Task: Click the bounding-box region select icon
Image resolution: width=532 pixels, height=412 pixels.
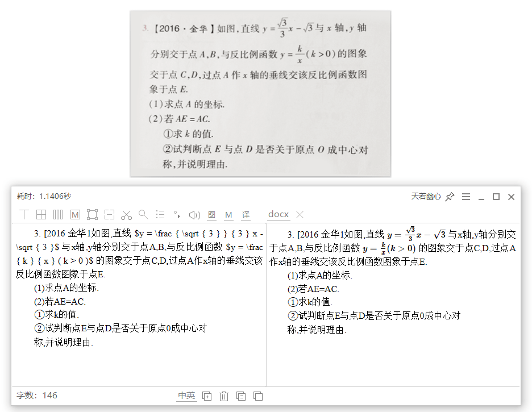Action: pos(92,214)
